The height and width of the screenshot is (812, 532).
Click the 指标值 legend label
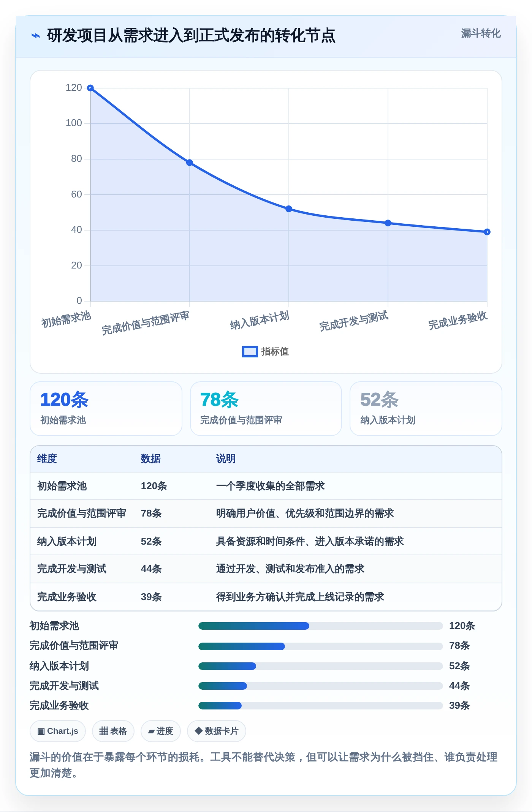coord(275,352)
